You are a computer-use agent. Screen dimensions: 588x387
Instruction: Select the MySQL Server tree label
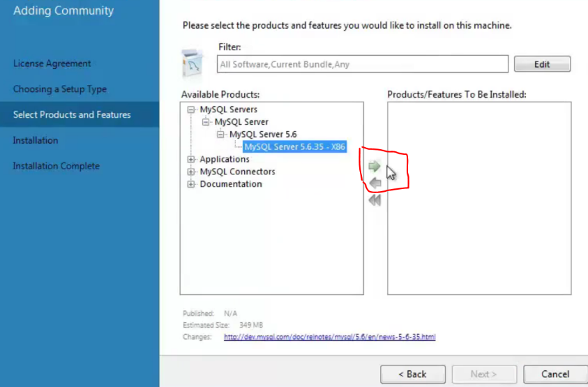(241, 122)
